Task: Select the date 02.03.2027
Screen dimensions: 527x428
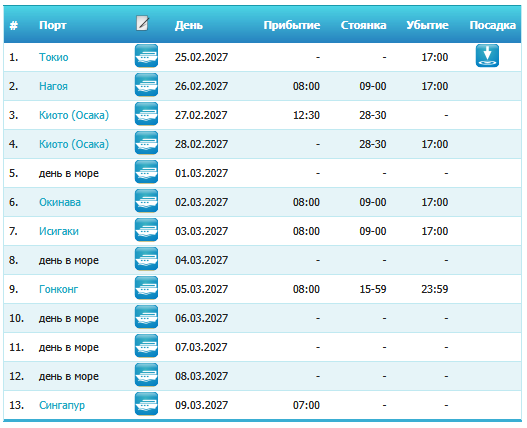Action: (201, 202)
